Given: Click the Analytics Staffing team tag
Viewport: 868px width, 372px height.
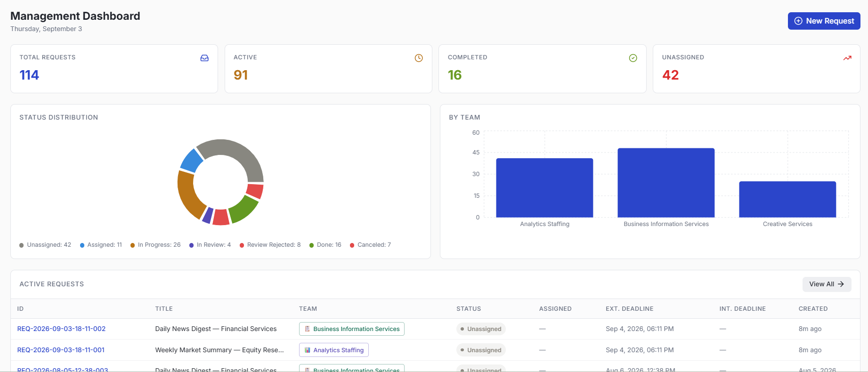Looking at the screenshot, I should coord(334,350).
